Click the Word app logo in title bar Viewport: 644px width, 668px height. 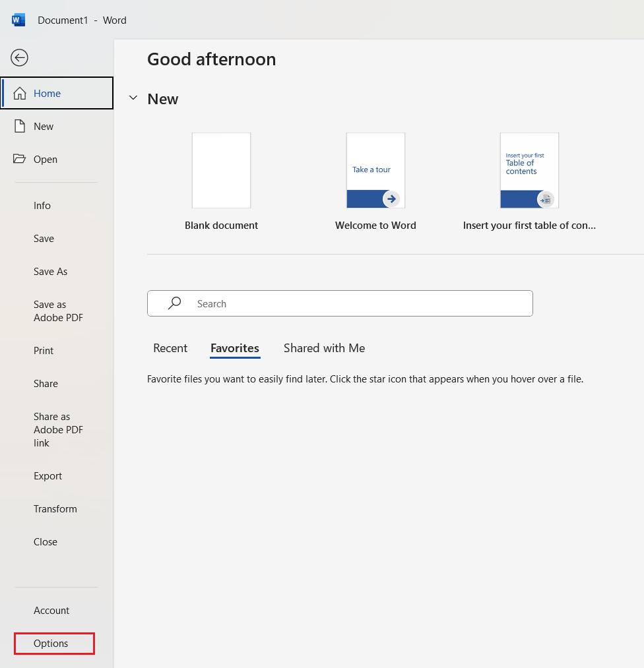(18, 20)
